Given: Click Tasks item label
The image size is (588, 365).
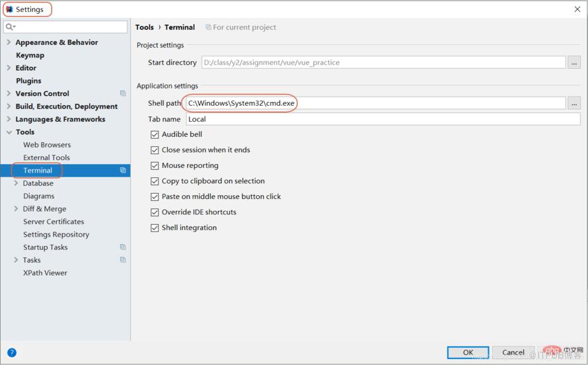Looking at the screenshot, I should point(32,260).
